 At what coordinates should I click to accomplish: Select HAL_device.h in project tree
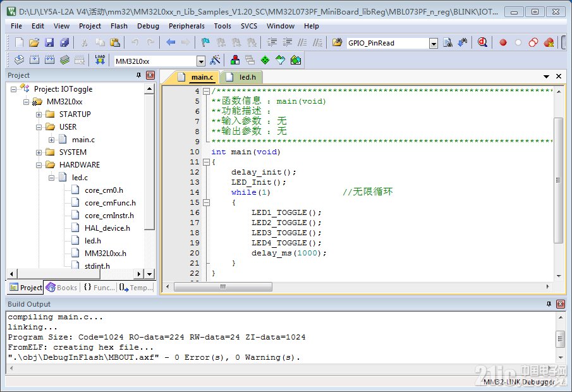(x=107, y=228)
